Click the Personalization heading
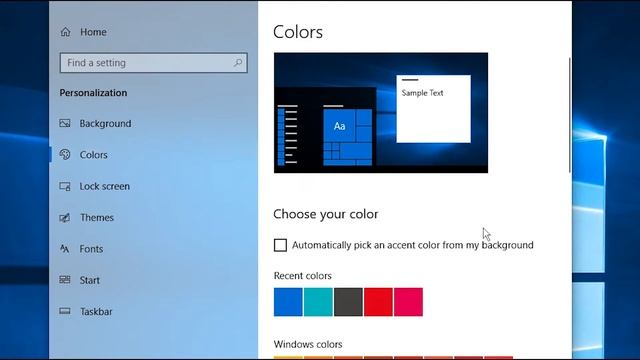Image resolution: width=640 pixels, height=360 pixels. click(x=93, y=93)
